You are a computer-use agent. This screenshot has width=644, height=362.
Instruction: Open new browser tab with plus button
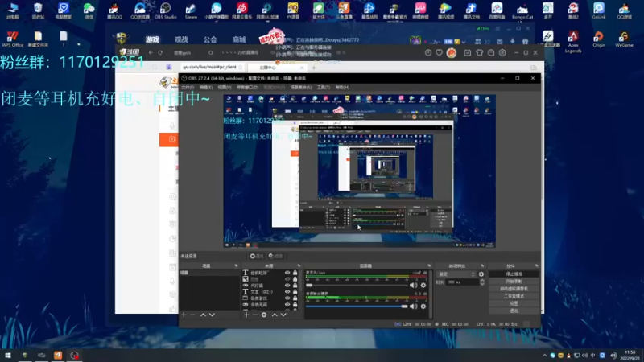point(314,68)
